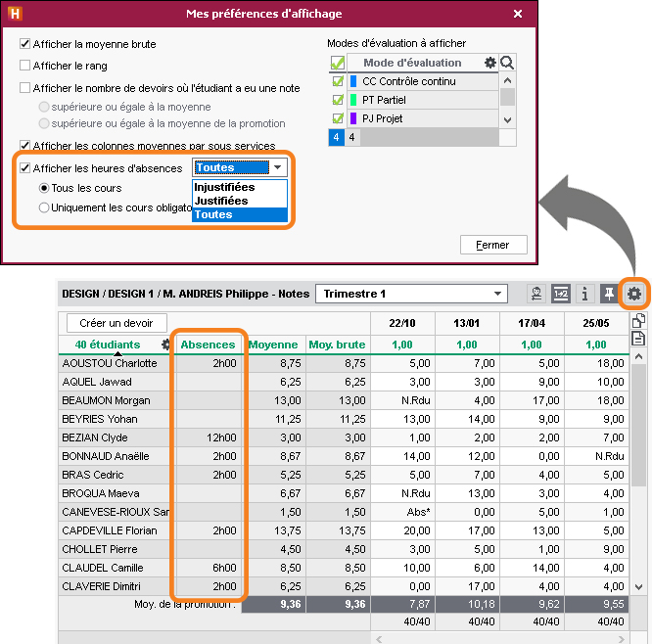Viewport: 652px width, 644px height.
Task: Uncheck 'PT Partiel' evaluation mode
Action: pos(338,100)
